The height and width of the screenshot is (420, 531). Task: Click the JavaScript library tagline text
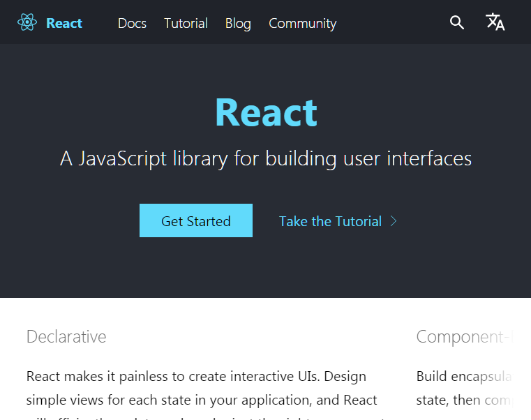pos(266,158)
